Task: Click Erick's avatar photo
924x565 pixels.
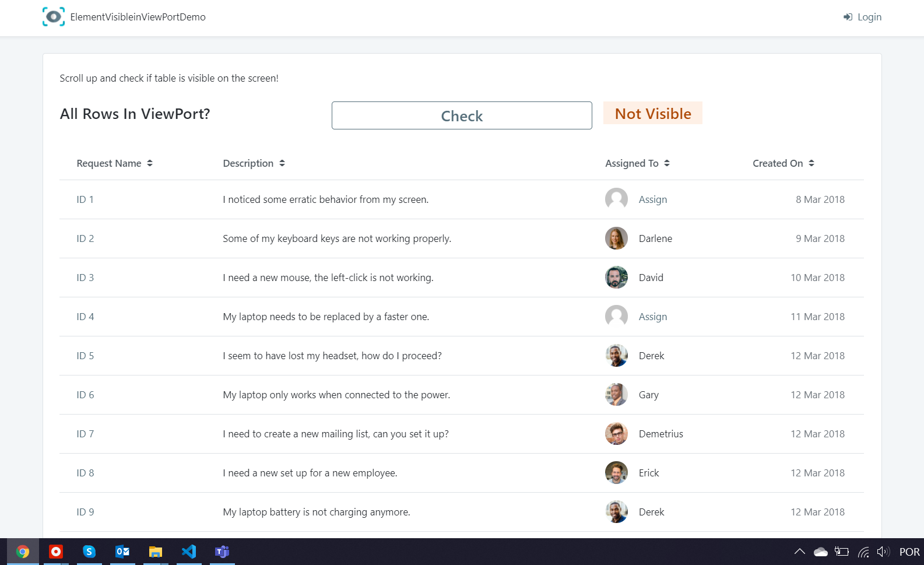Action: [x=616, y=473]
